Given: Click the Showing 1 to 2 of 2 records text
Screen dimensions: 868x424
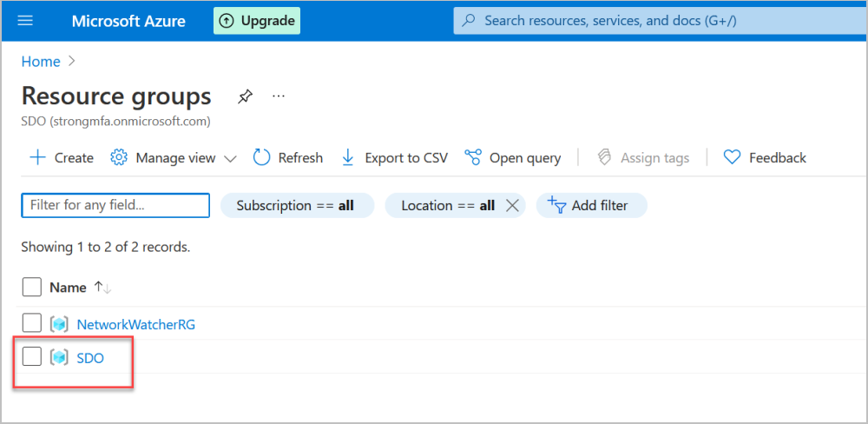Looking at the screenshot, I should pos(106,248).
